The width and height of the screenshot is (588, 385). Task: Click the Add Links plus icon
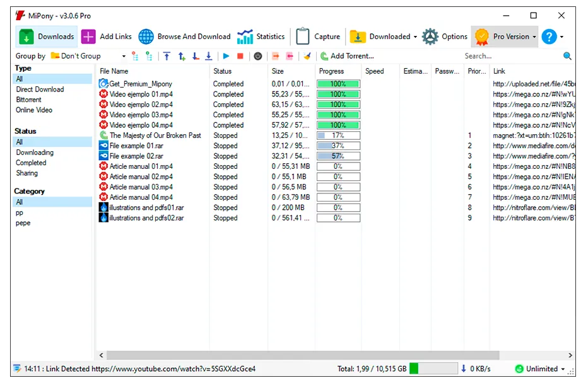(88, 37)
